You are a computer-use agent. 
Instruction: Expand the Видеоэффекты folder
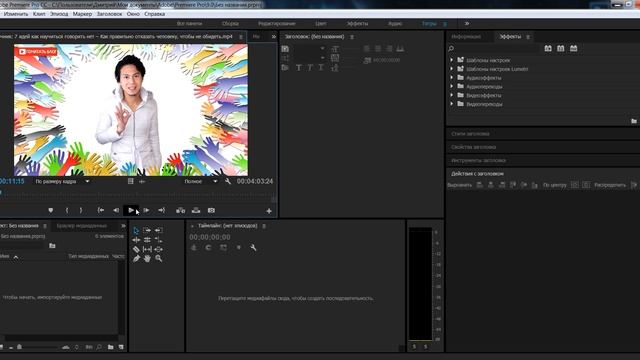(x=451, y=95)
